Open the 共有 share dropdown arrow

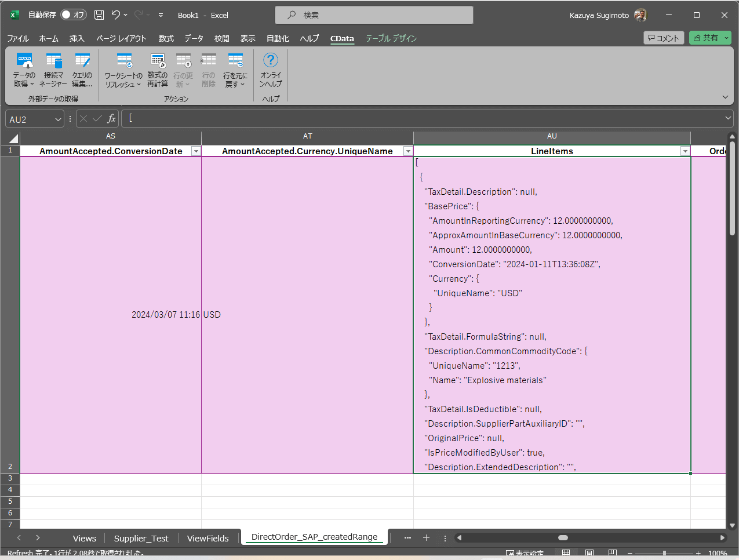[726, 38]
